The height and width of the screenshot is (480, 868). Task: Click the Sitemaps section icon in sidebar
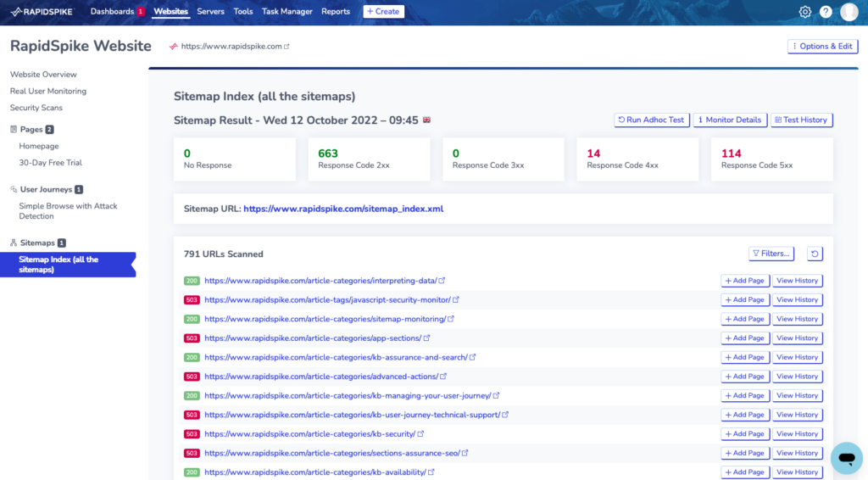tap(14, 243)
